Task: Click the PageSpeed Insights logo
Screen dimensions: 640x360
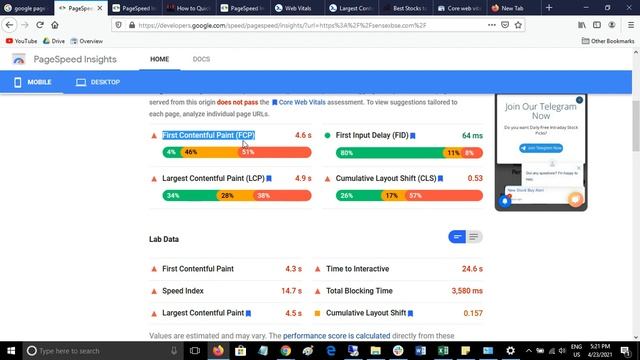Action: (18, 59)
